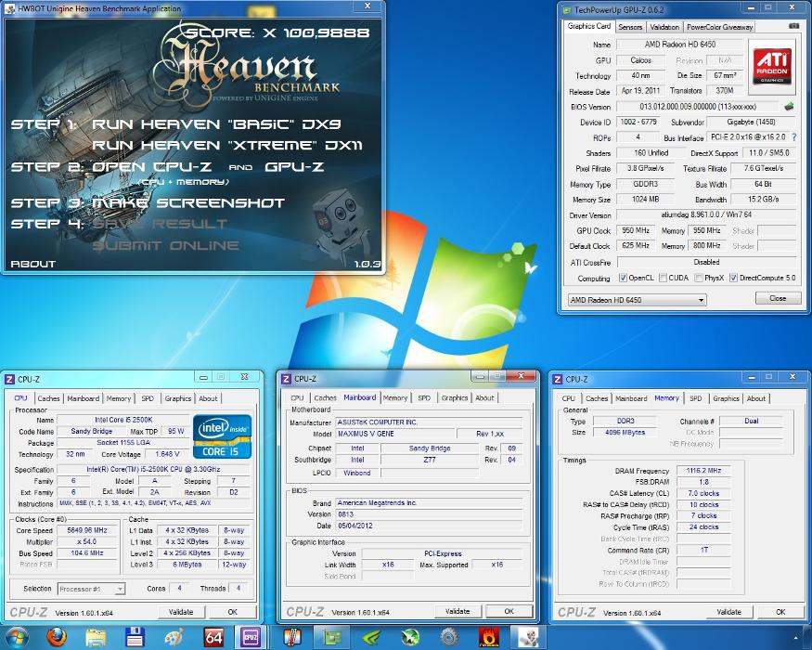Image resolution: width=812 pixels, height=650 pixels.
Task: Click OK in the left CPU-Z window
Action: (x=233, y=612)
